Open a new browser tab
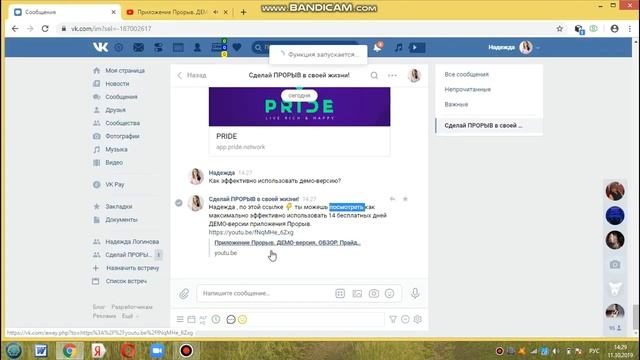Image resolution: width=640 pixels, height=360 pixels. click(x=243, y=12)
